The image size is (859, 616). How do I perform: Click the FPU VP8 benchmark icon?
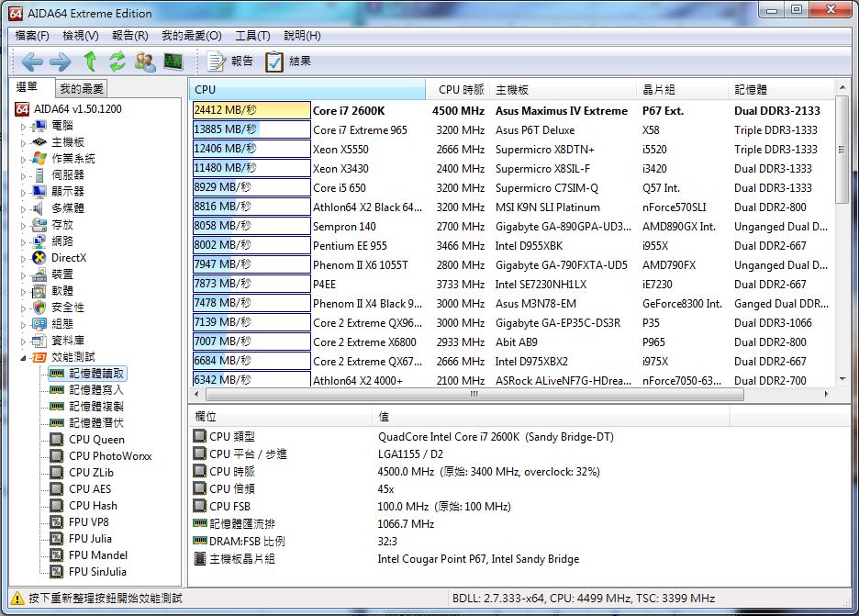[x=56, y=522]
